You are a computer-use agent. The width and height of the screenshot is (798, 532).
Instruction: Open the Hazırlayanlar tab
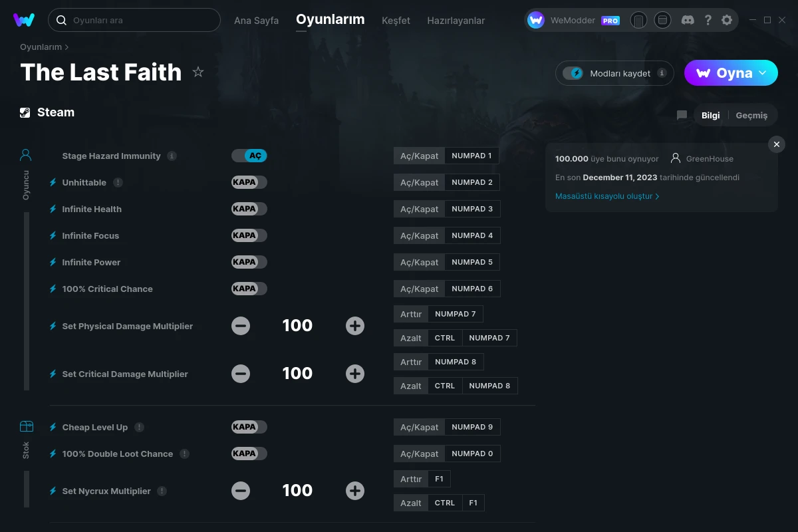[456, 21]
